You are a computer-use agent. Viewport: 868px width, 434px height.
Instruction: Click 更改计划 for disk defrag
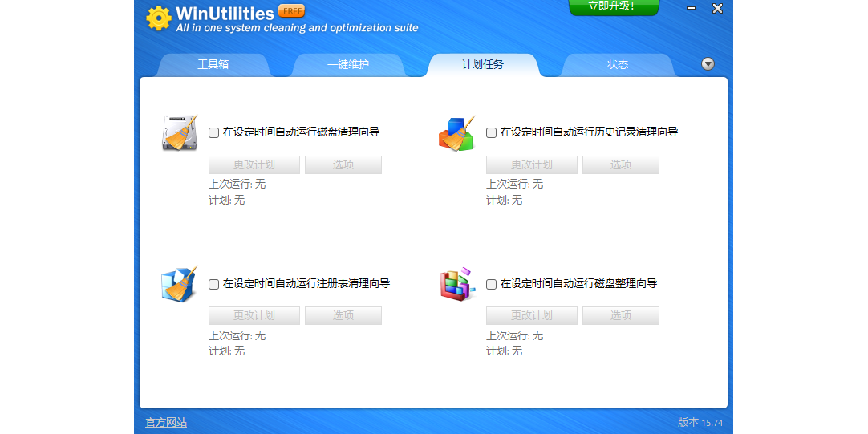[x=531, y=315]
